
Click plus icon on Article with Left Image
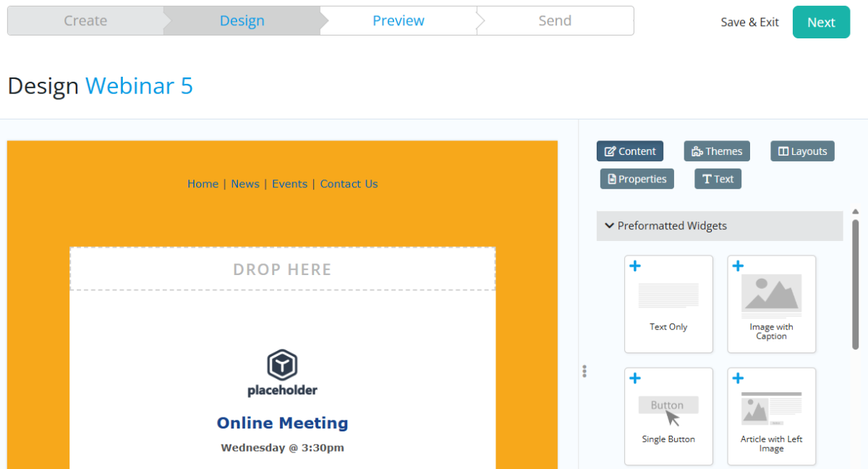click(738, 379)
